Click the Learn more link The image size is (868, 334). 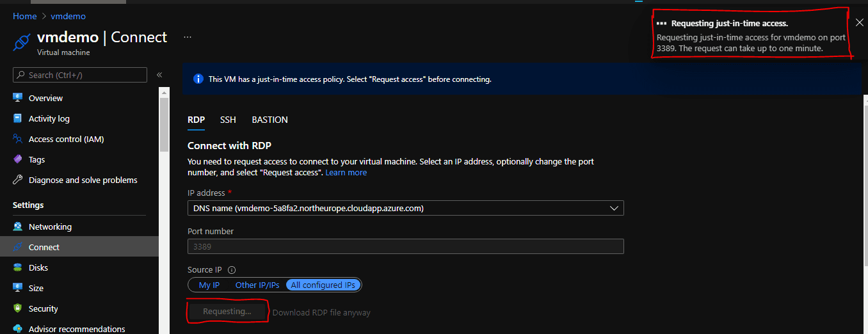click(x=346, y=173)
